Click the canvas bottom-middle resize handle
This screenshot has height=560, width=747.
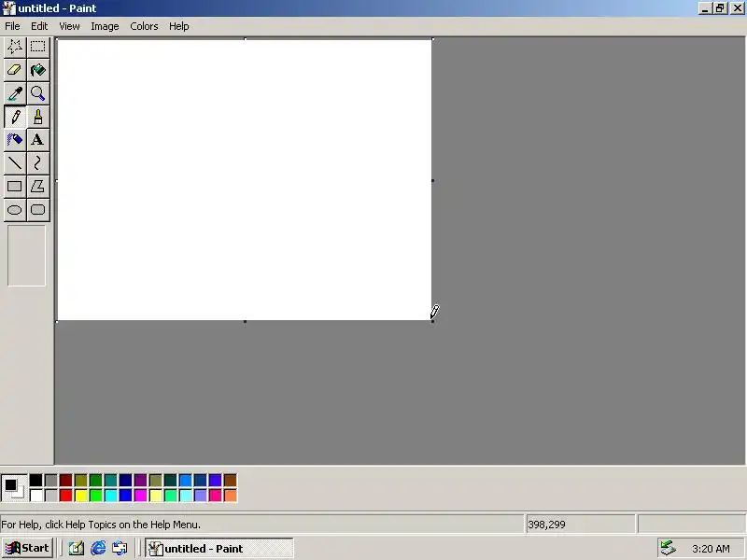tap(245, 321)
